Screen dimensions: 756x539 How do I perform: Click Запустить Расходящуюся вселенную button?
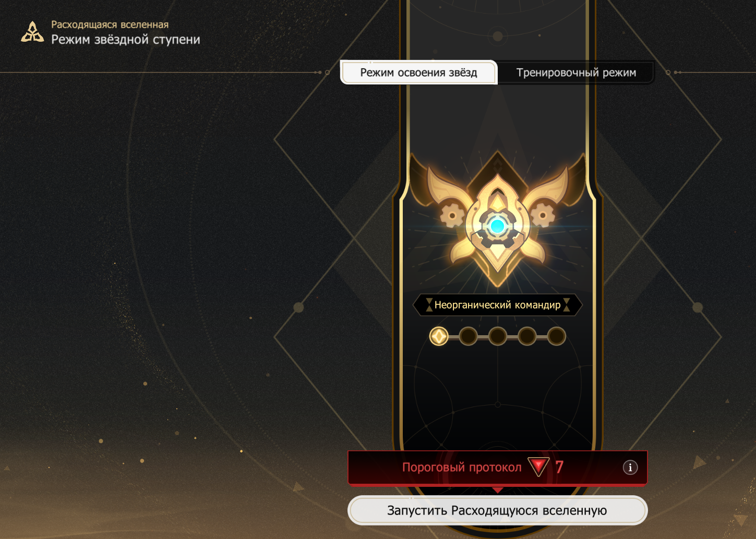[498, 510]
